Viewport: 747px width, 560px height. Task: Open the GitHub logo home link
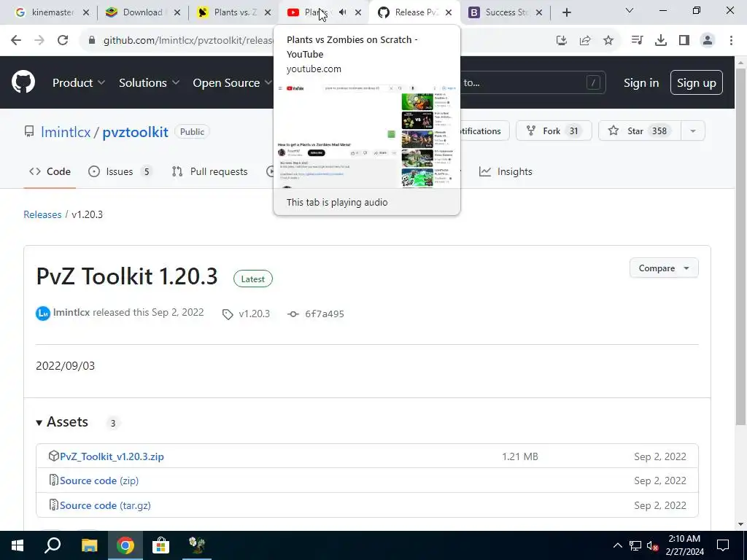[23, 82]
